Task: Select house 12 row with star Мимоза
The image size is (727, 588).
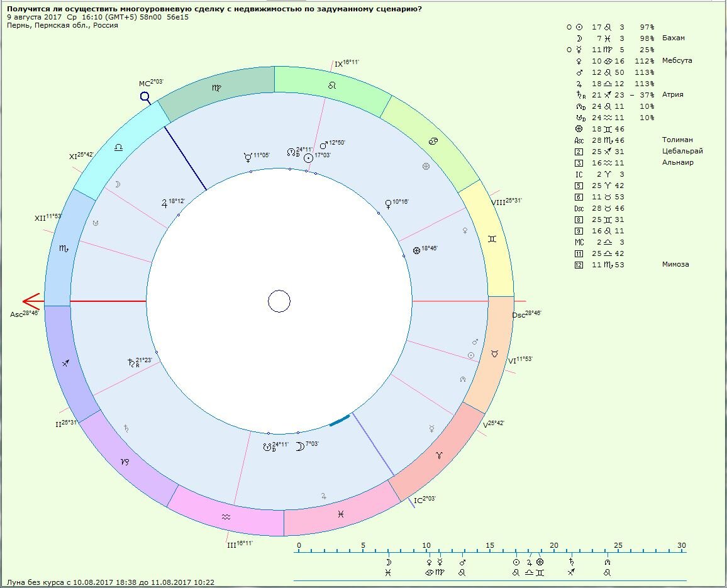Action: pyautogui.click(x=631, y=264)
